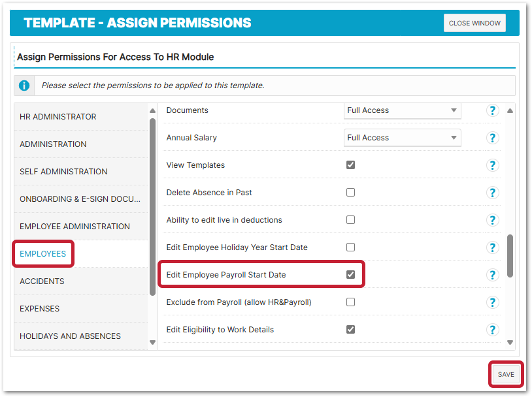532x397 pixels.
Task: Click the Close Window button
Action: pos(474,24)
